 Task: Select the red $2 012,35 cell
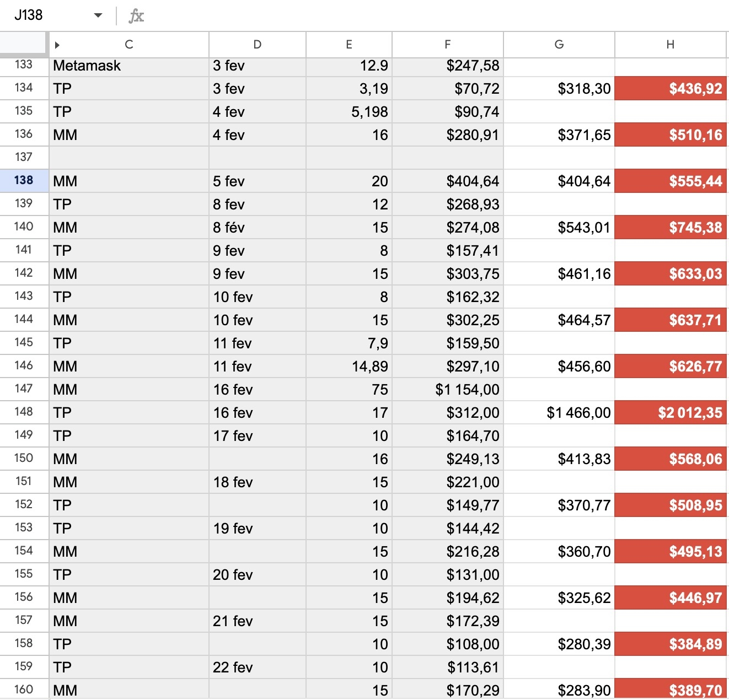click(670, 412)
